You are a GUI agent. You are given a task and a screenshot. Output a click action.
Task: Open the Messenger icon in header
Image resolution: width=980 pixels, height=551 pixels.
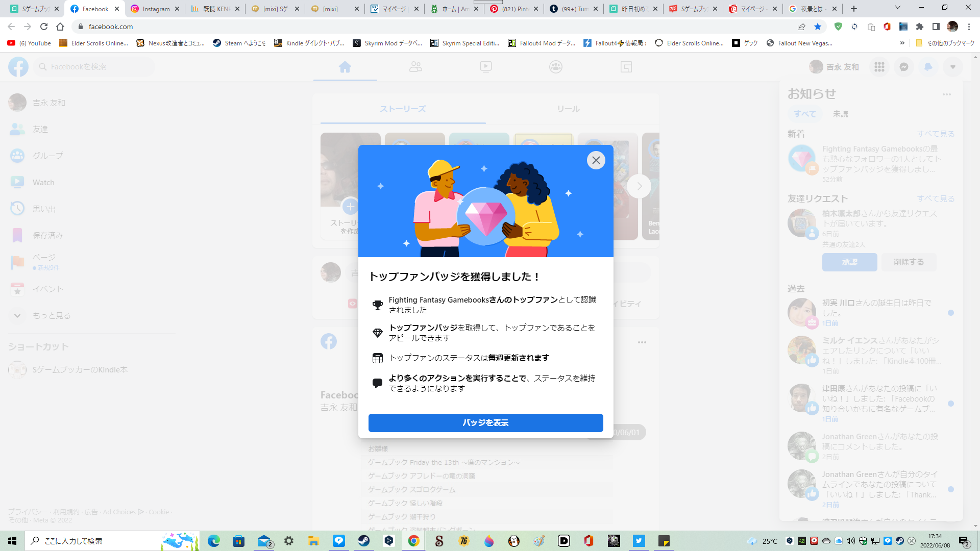(903, 67)
